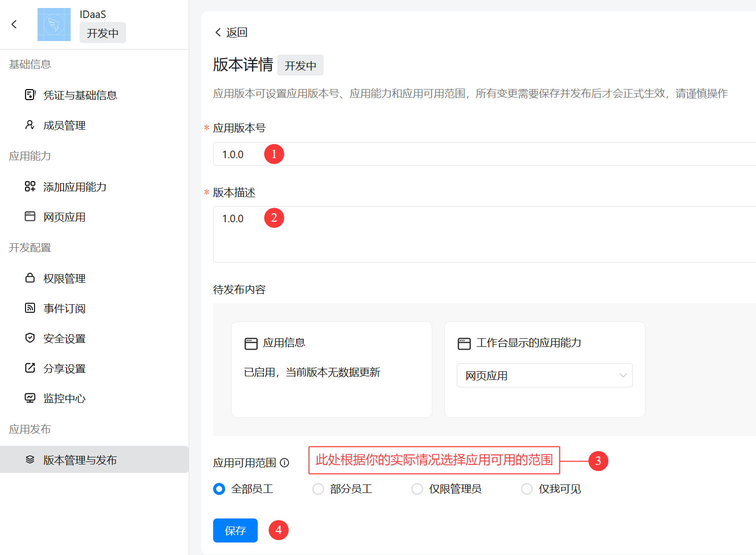Choose the 仅我可见 radio option
Image resolution: width=756 pixels, height=555 pixels.
(527, 489)
